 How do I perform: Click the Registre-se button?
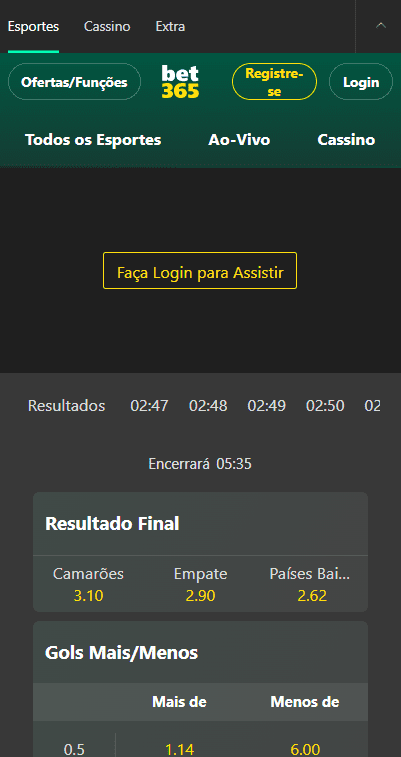pyautogui.click(x=274, y=82)
